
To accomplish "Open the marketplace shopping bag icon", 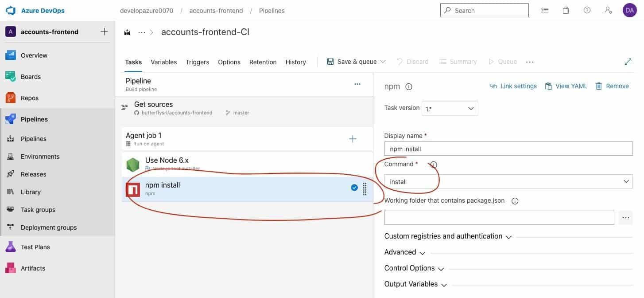I will pyautogui.click(x=566, y=10).
